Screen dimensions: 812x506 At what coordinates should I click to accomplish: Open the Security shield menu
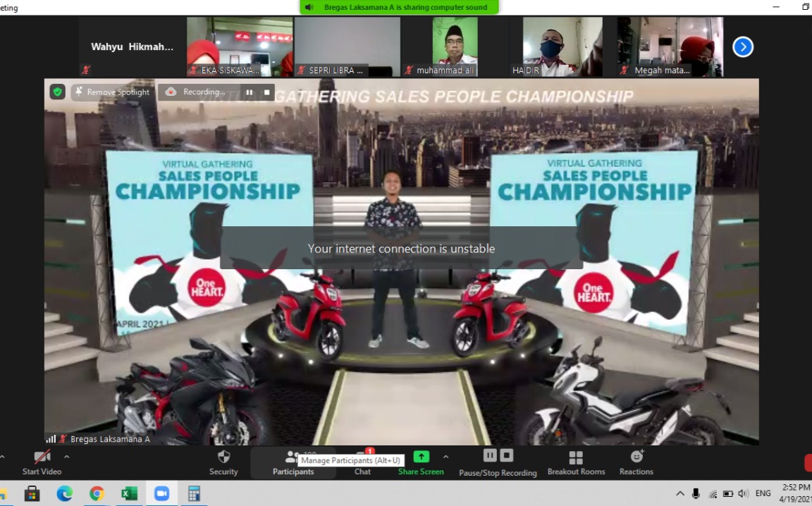[223, 462]
